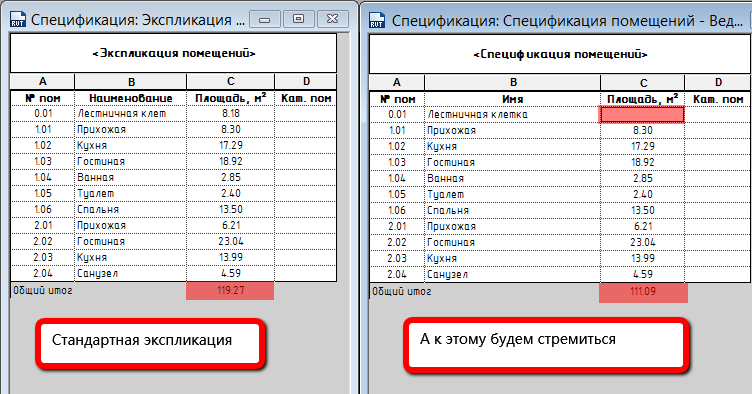
Task: Click Общий итог label in Спецификация window
Action: point(402,291)
